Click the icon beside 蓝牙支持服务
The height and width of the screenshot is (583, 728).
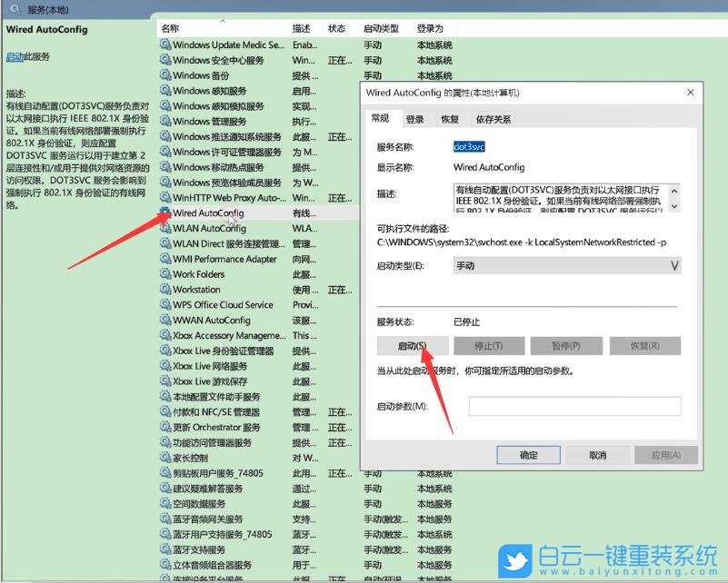click(164, 548)
